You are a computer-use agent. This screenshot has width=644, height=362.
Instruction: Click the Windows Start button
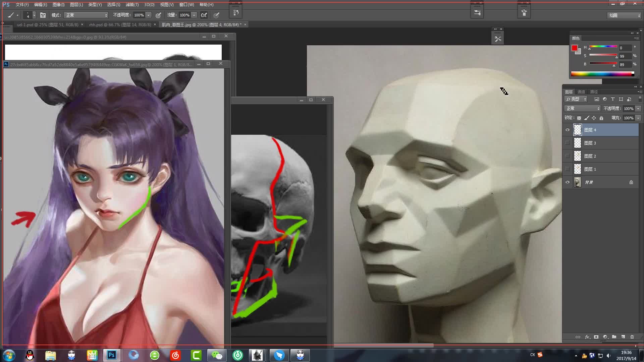(9, 355)
